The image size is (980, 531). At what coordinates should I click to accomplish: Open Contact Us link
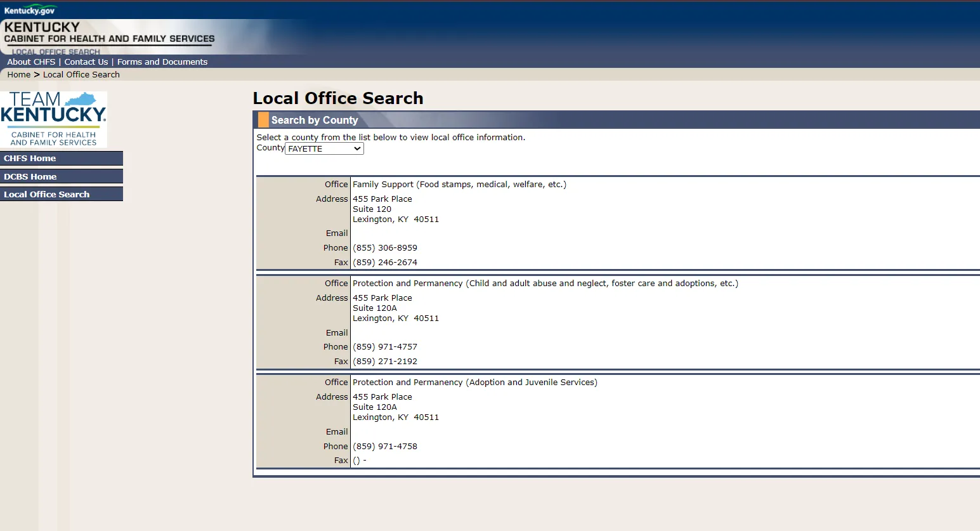pyautogui.click(x=86, y=62)
